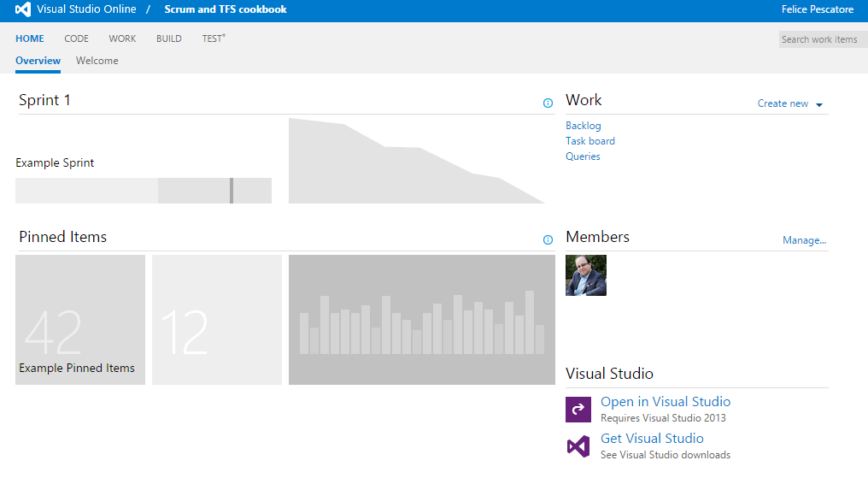Screen dimensions: 868x484
Task: Open the TEST hub
Action: pyautogui.click(x=214, y=38)
